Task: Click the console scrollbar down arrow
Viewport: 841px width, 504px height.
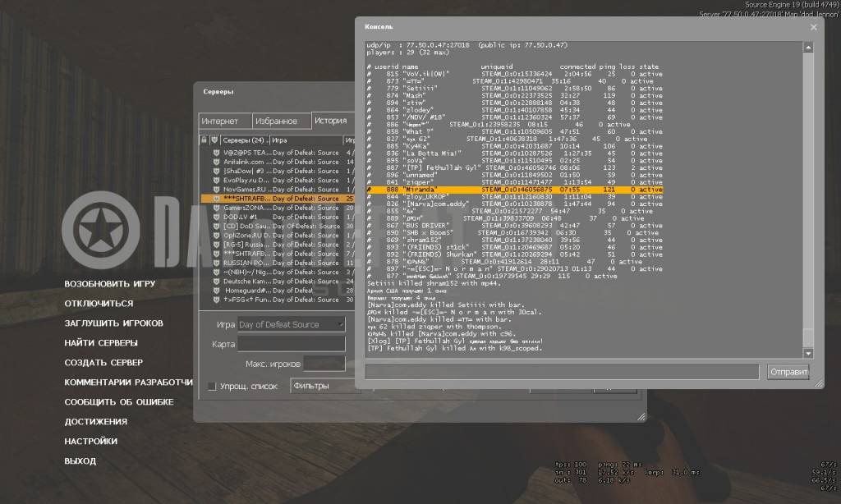Action: 808,353
